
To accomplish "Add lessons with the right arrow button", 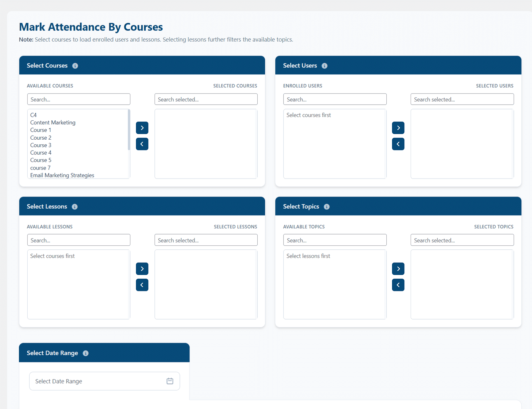I will pyautogui.click(x=142, y=269).
